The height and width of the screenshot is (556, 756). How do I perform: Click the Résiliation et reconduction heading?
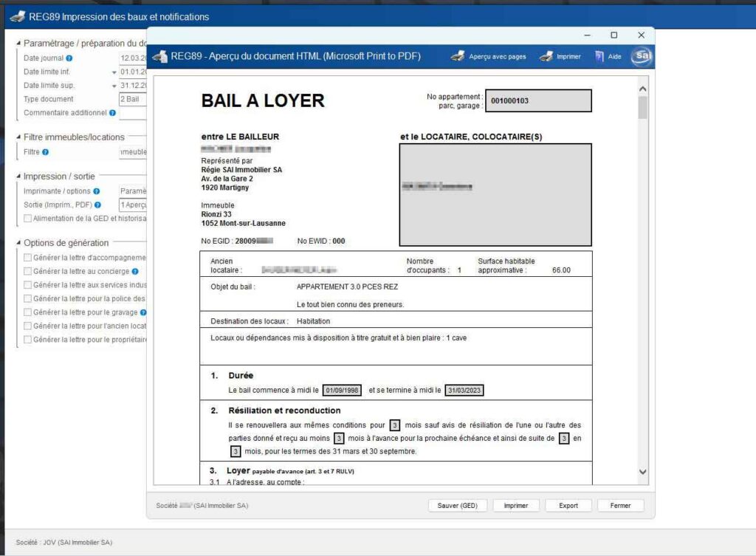click(x=284, y=411)
